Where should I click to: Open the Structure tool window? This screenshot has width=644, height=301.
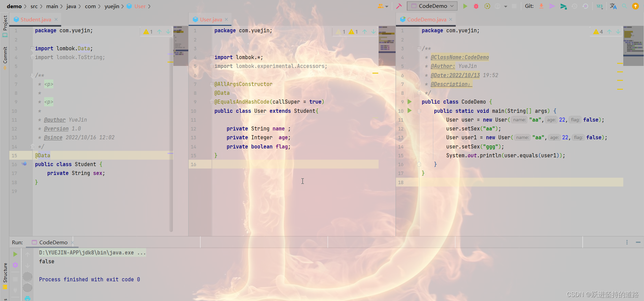pos(5,276)
